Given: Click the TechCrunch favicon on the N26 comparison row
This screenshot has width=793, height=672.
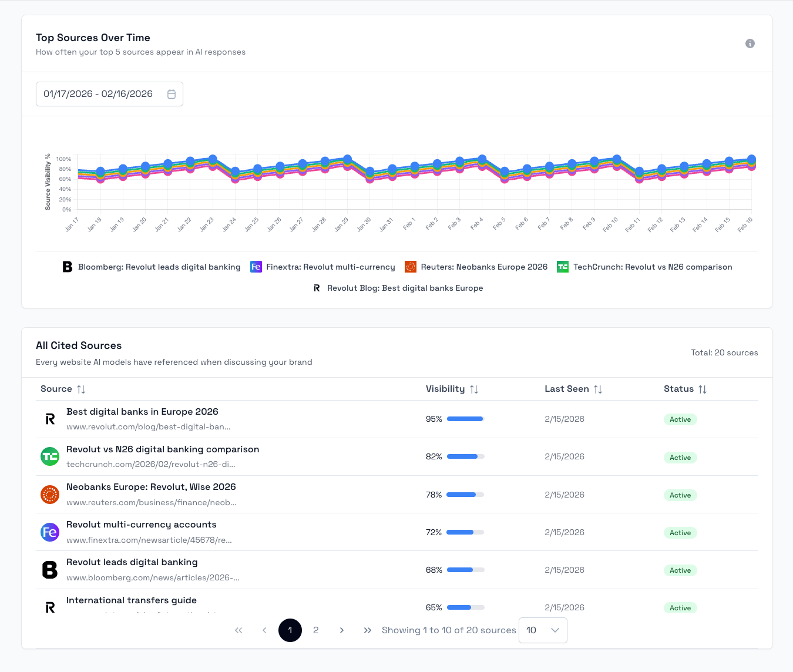Looking at the screenshot, I should 50,456.
